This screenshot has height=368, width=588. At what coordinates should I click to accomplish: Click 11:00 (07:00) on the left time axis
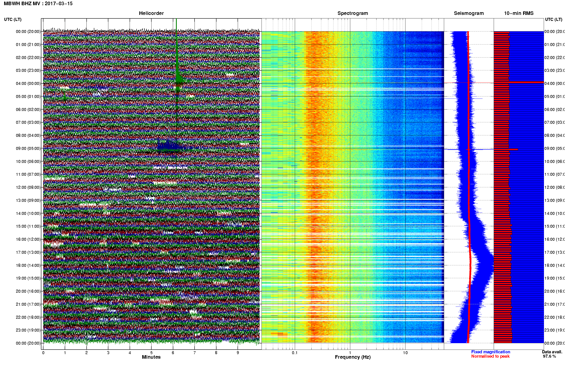pyautogui.click(x=28, y=174)
